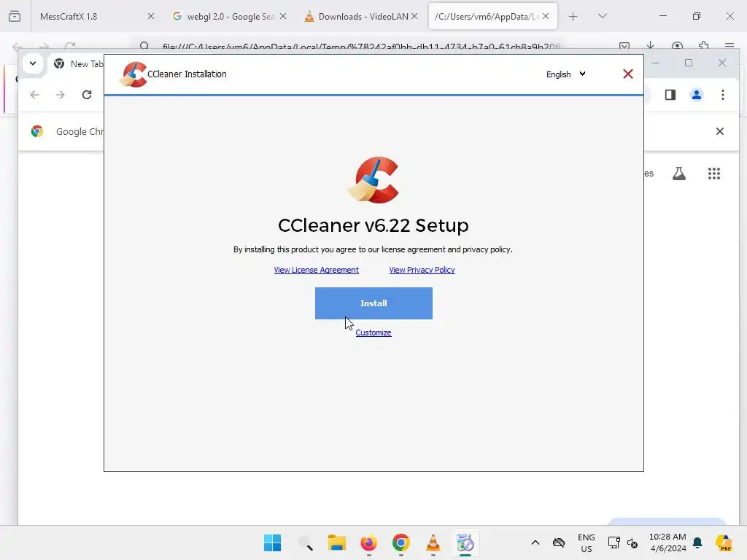Screen dimensions: 747x560
Task: Open Windows Search from the taskbar
Action: 305,542
